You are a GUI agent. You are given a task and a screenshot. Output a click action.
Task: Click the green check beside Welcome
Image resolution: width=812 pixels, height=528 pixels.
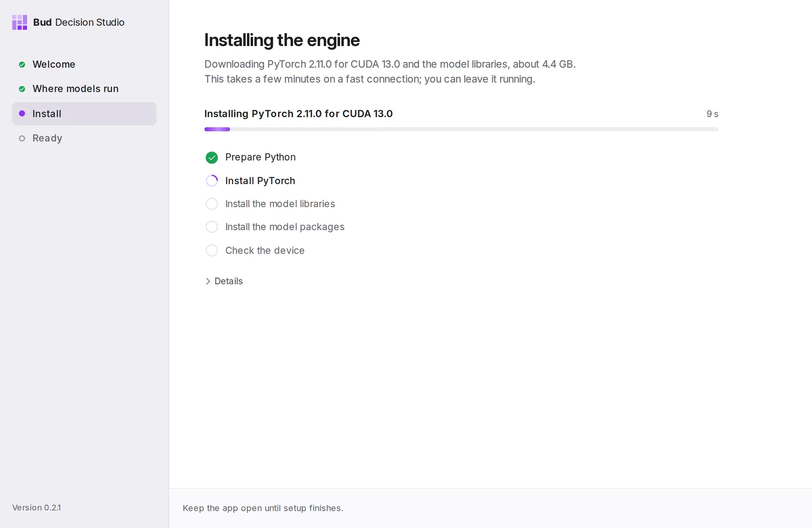22,65
